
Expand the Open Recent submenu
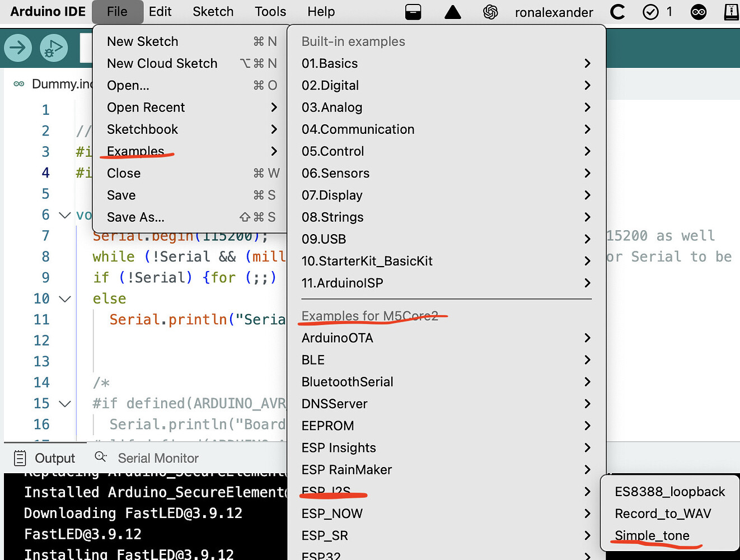click(146, 108)
